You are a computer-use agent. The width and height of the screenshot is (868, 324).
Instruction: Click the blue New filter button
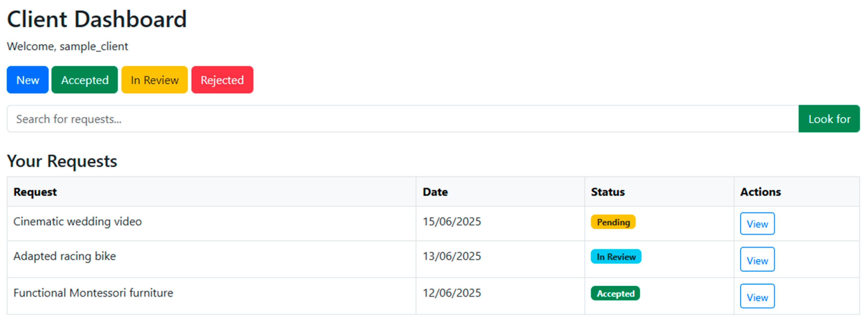pyautogui.click(x=28, y=80)
